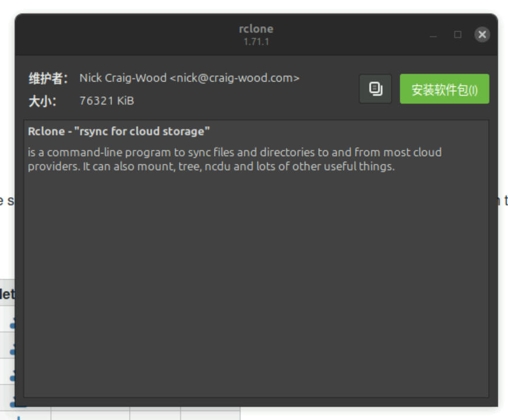Screen dimensions: 508x420
Task: Click the background table header at left edge
Action: point(6,294)
